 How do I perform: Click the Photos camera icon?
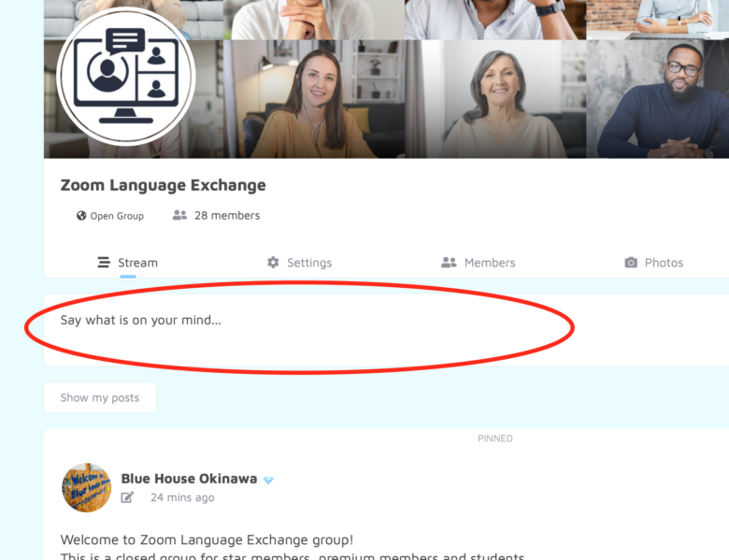coord(631,263)
